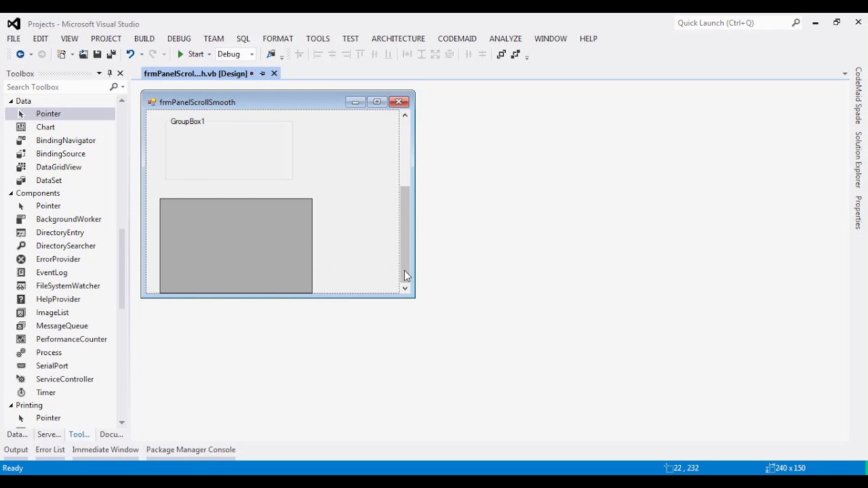Click the Open File toolbar icon

point(83,54)
